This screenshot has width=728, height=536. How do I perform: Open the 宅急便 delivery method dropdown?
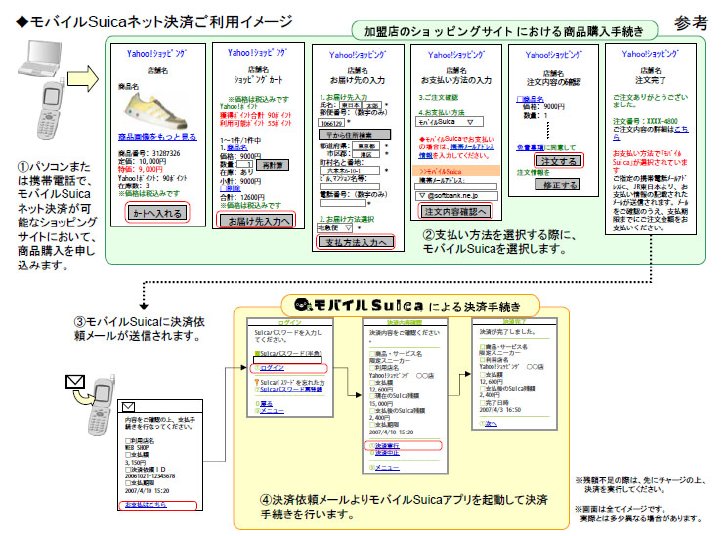[335, 228]
